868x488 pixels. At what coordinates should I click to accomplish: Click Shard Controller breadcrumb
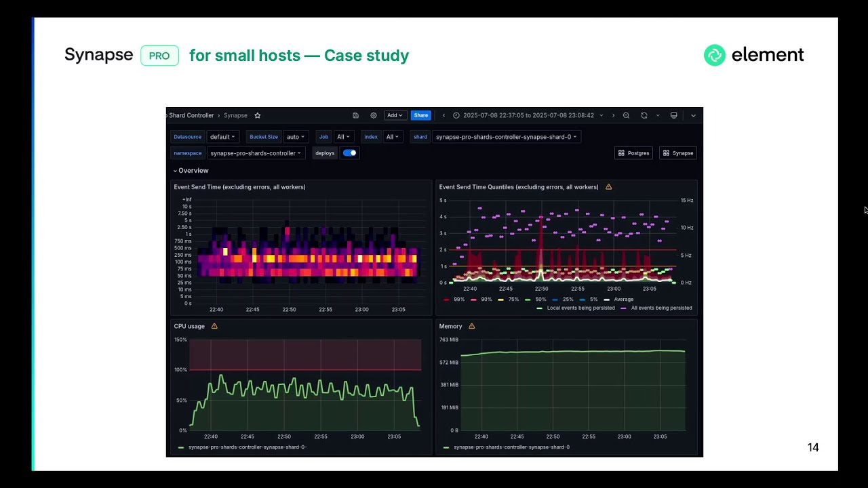191,115
